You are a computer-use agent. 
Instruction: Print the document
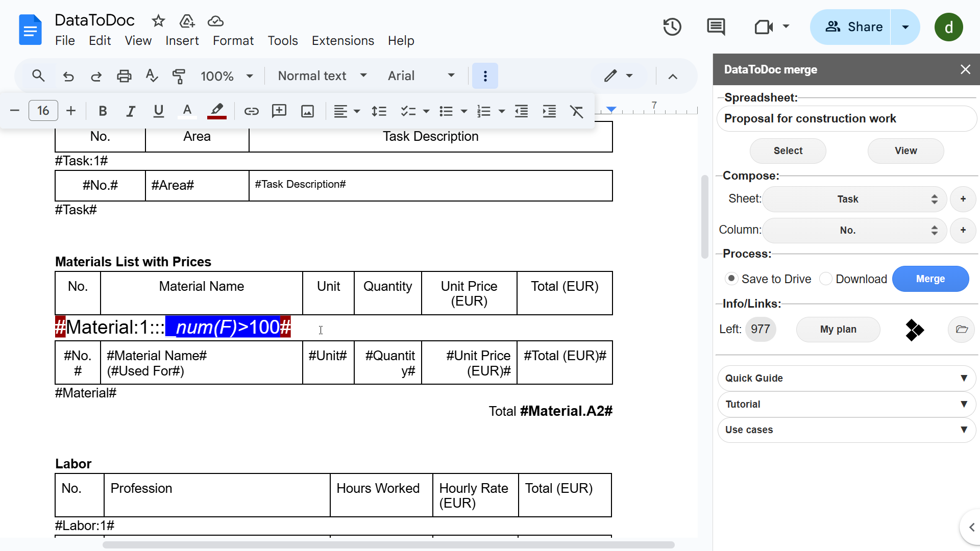(124, 76)
